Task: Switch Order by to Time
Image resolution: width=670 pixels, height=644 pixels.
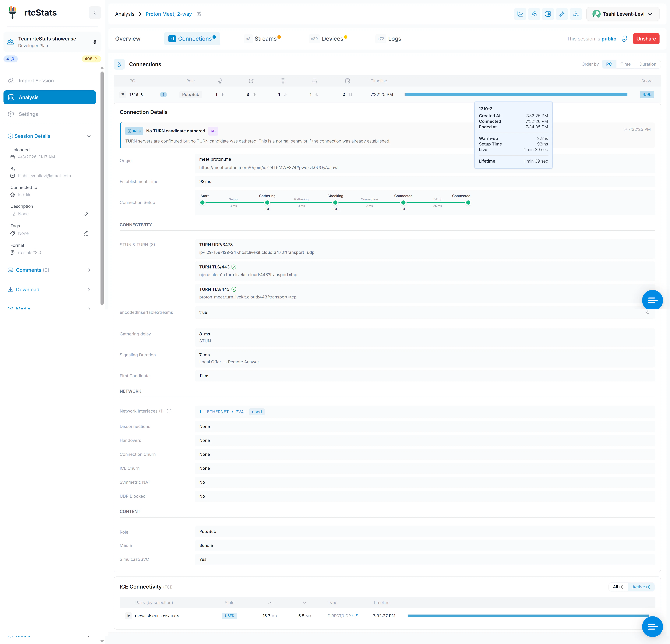Action: [626, 64]
